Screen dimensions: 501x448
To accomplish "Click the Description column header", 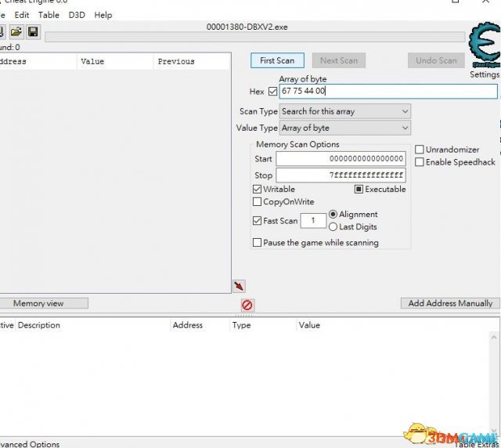I will [92, 325].
